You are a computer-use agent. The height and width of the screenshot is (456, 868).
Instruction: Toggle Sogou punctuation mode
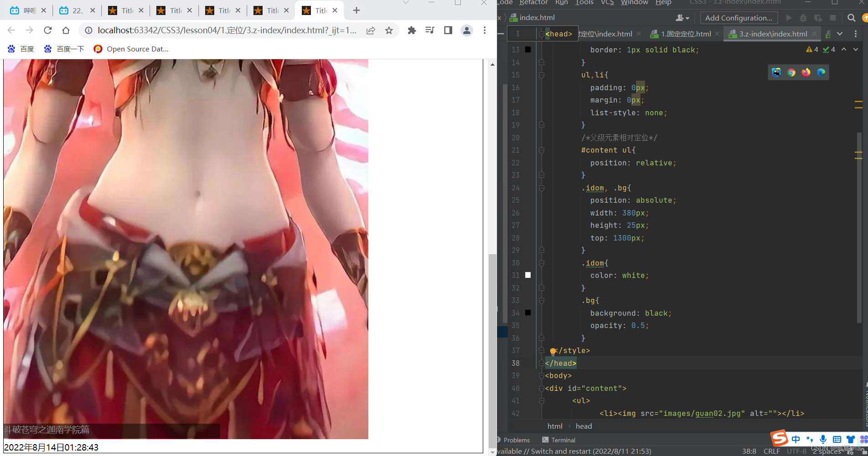tap(810, 439)
